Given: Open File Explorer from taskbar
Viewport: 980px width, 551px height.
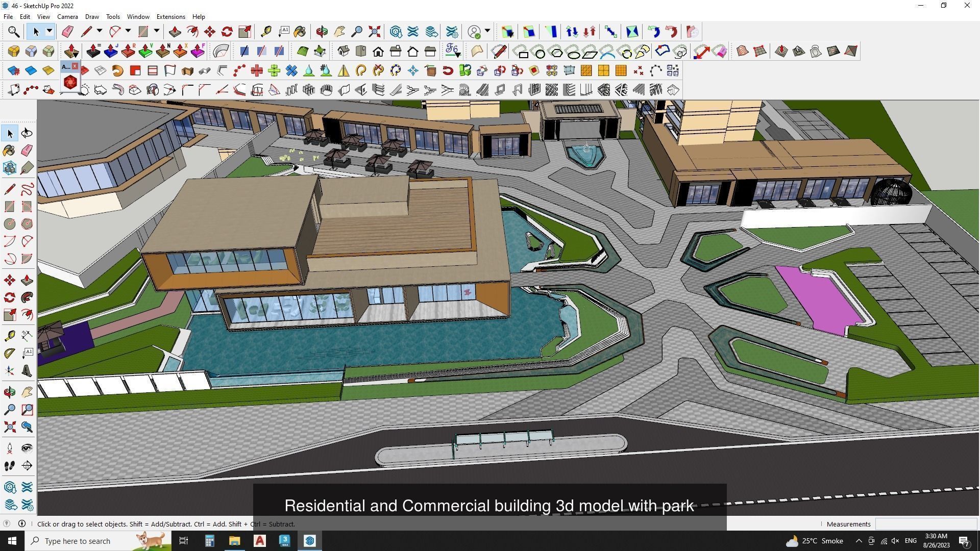Looking at the screenshot, I should pos(234,541).
